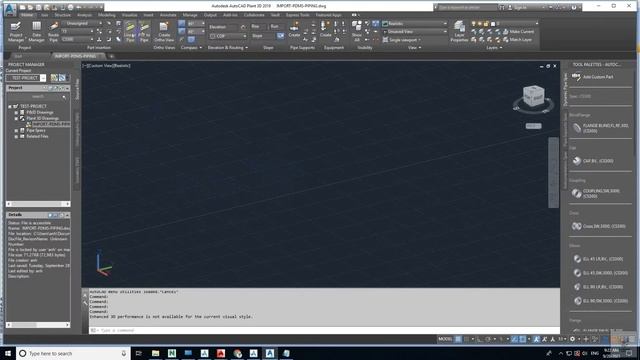Toggle ortho mode in status bar
Image resolution: width=640 pixels, height=360 pixels.
point(480,339)
